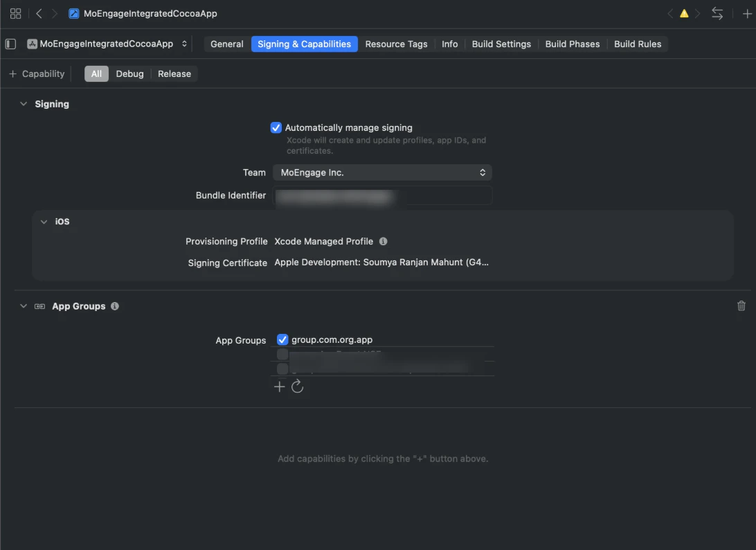
Task: Click the swap editor arrows icon
Action: tap(717, 14)
